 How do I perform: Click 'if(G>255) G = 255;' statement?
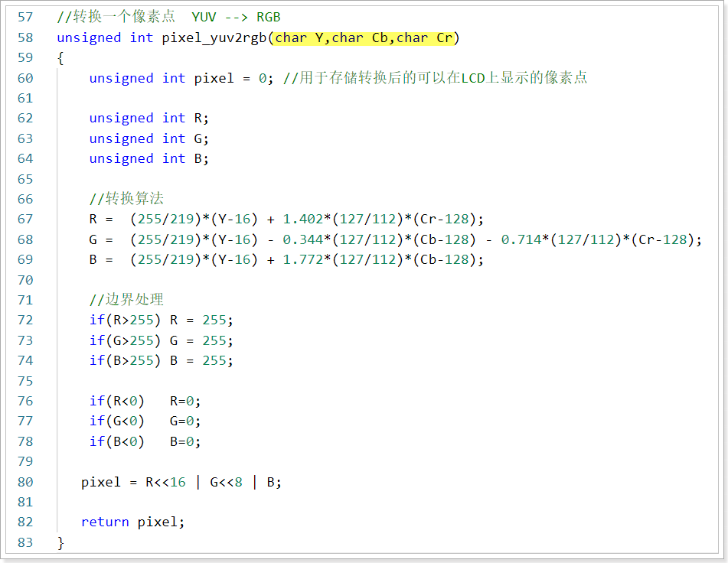(x=161, y=340)
